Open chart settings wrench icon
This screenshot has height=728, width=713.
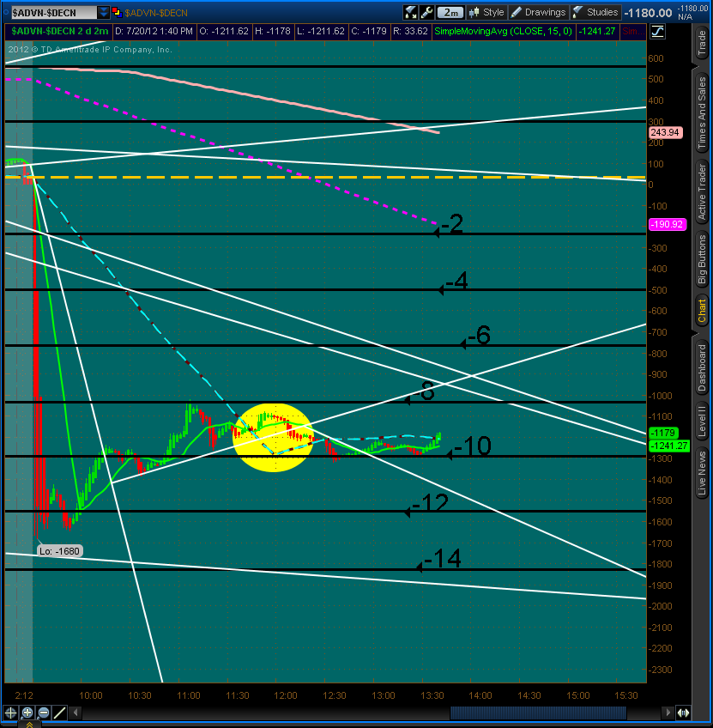pos(426,13)
